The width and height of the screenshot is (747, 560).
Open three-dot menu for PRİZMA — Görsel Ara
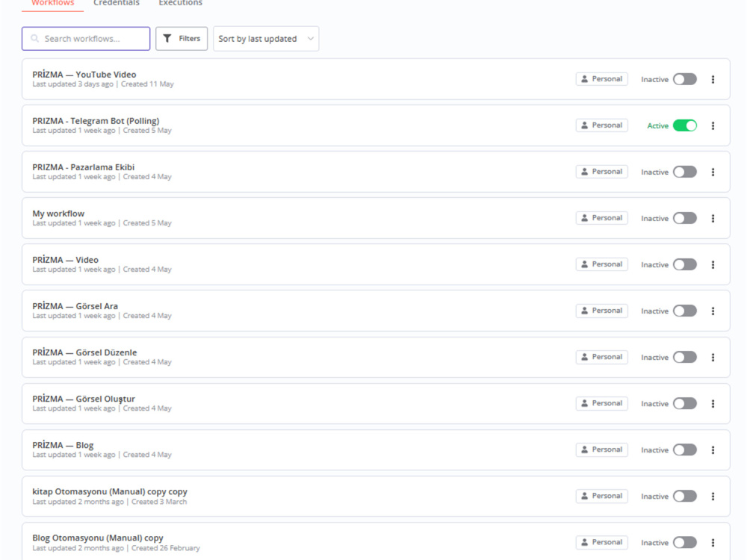(x=713, y=311)
